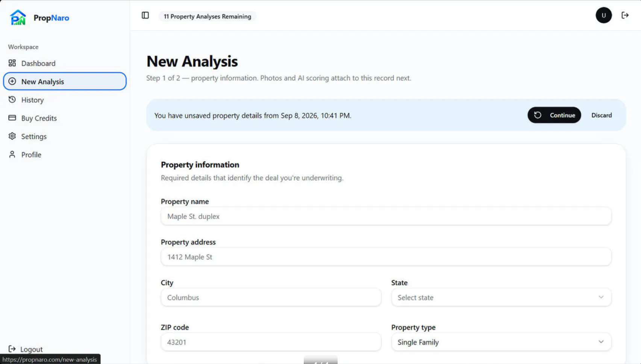Click the State dropdown chevron arrow
This screenshot has height=364, width=641.
coord(601,297)
